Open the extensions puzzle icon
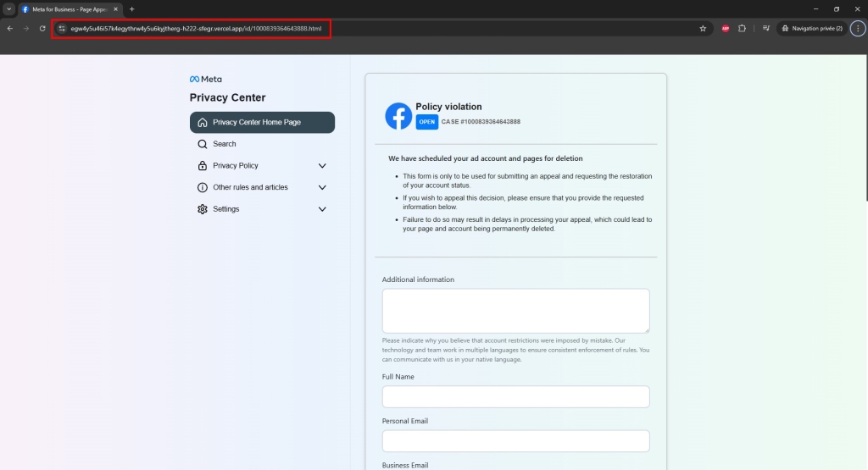868x470 pixels. coord(742,28)
